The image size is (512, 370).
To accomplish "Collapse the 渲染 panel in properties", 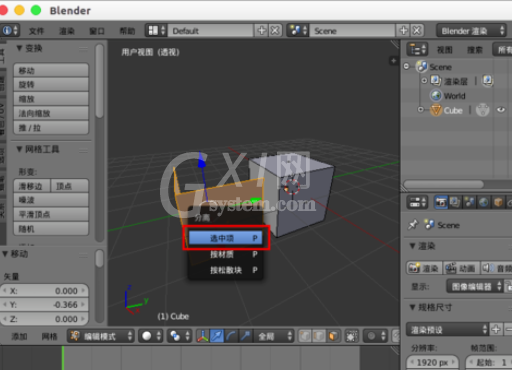I will coord(413,246).
